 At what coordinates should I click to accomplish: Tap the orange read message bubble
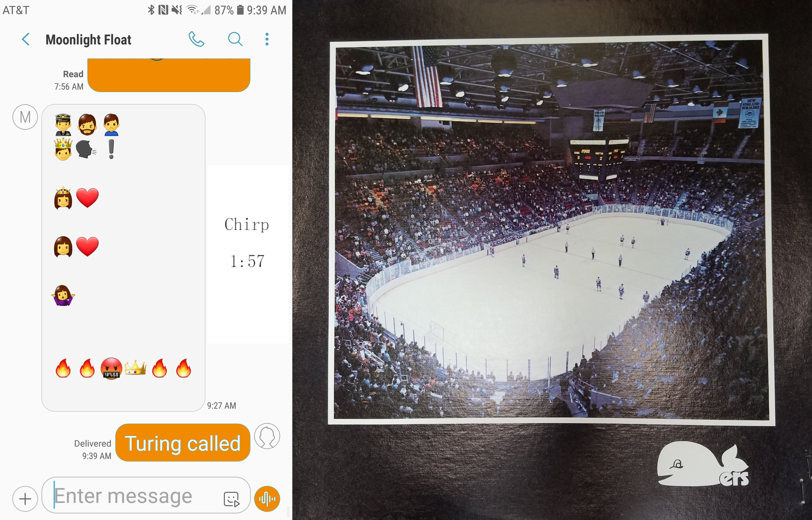click(169, 75)
